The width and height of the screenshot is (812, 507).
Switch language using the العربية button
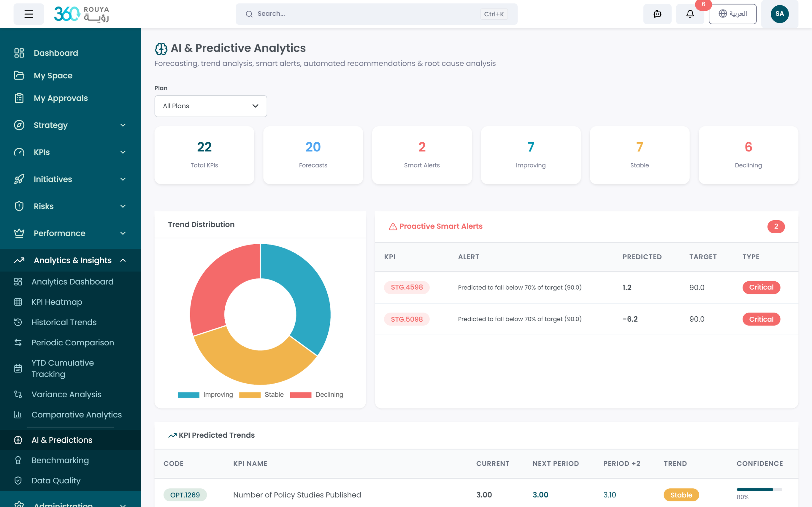tap(732, 14)
